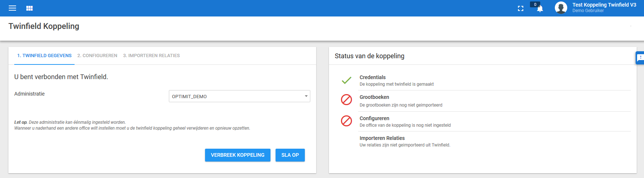
Task: Open the notifications bell
Action: pos(540,9)
